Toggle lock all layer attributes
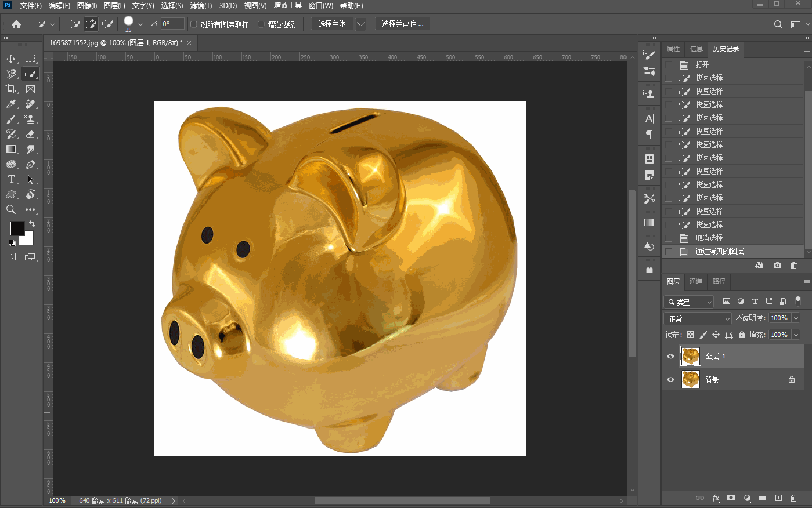This screenshot has height=508, width=812. pyautogui.click(x=742, y=335)
